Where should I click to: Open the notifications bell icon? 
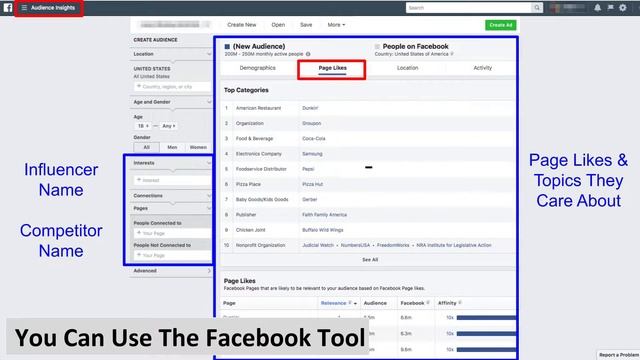pos(598,8)
